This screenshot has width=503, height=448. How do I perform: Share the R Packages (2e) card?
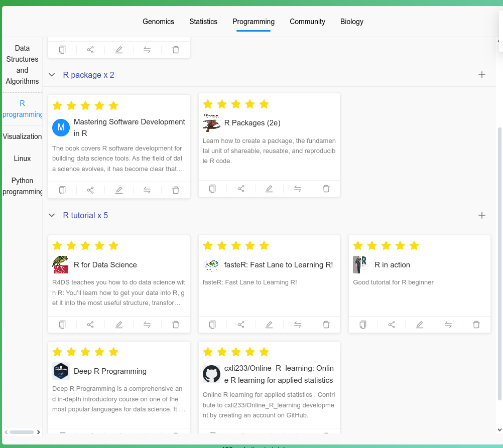[241, 189]
